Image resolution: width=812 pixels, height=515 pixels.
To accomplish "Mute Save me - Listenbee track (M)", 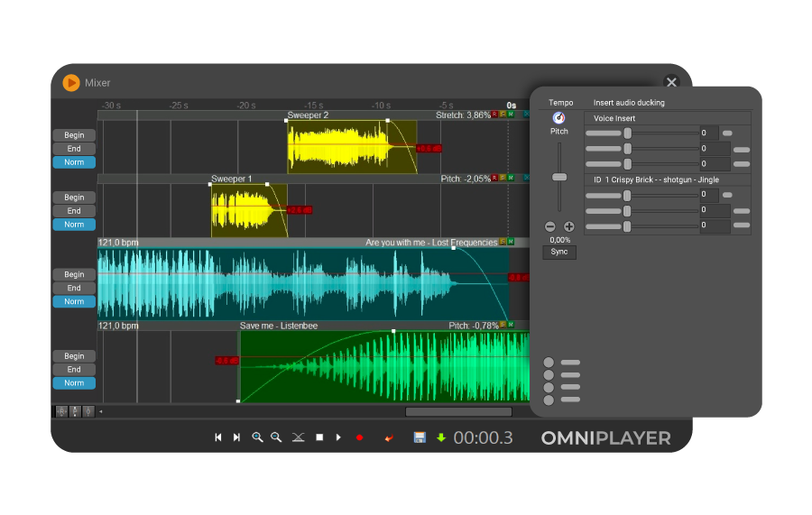I will 512,325.
